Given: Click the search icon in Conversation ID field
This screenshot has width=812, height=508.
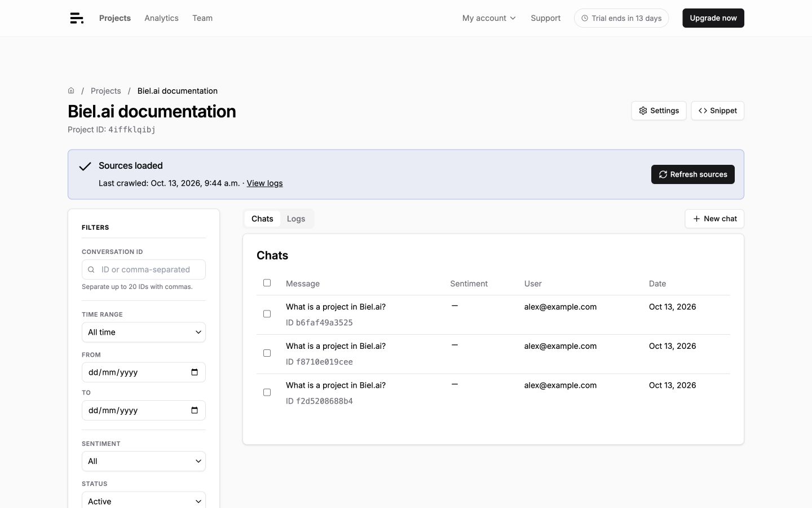Looking at the screenshot, I should (x=91, y=270).
